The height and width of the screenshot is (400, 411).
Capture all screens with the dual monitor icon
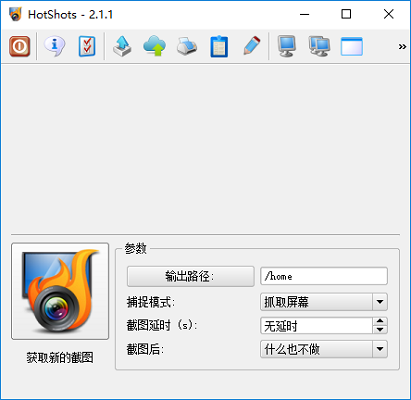click(x=319, y=46)
